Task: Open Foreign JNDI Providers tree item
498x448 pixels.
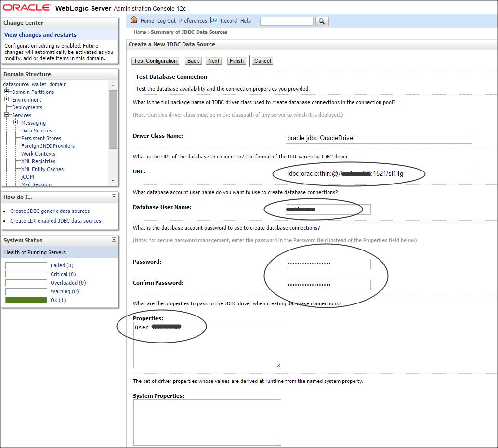Action: click(x=48, y=146)
